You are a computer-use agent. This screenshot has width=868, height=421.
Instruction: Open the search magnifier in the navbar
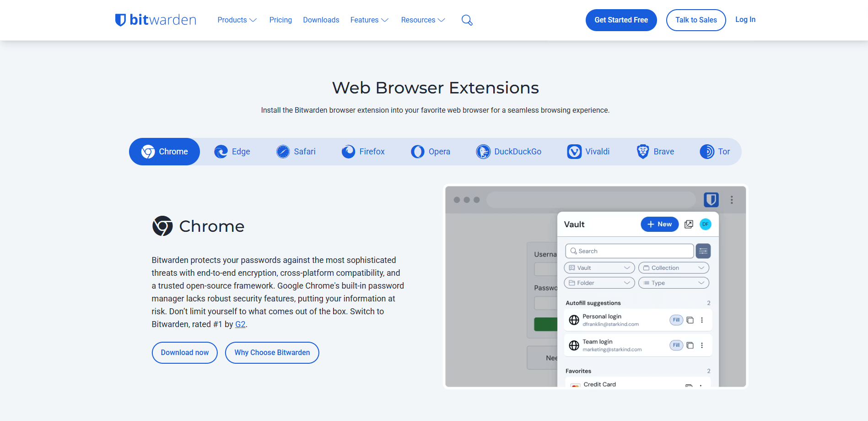pyautogui.click(x=467, y=20)
